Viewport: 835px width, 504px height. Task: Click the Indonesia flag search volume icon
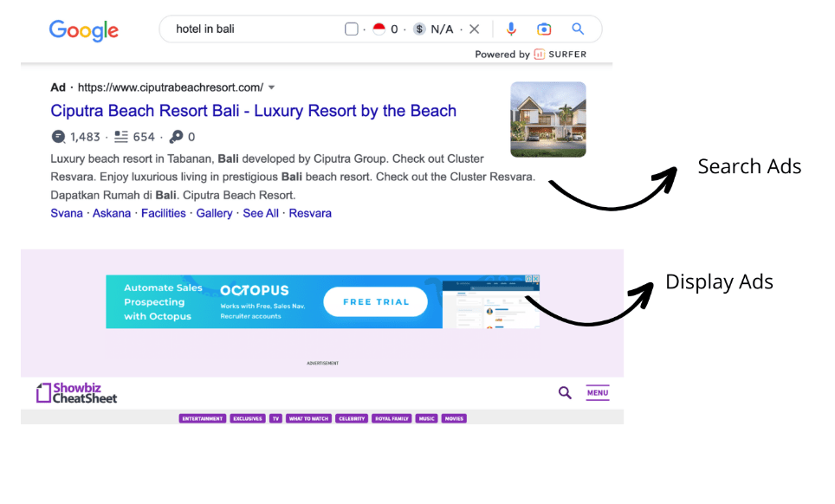click(x=379, y=29)
